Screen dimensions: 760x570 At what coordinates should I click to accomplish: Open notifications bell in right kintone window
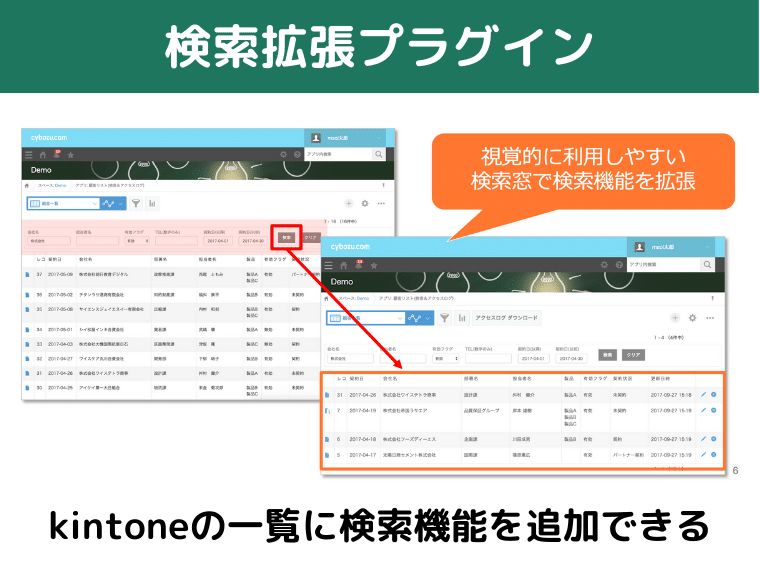tap(359, 265)
